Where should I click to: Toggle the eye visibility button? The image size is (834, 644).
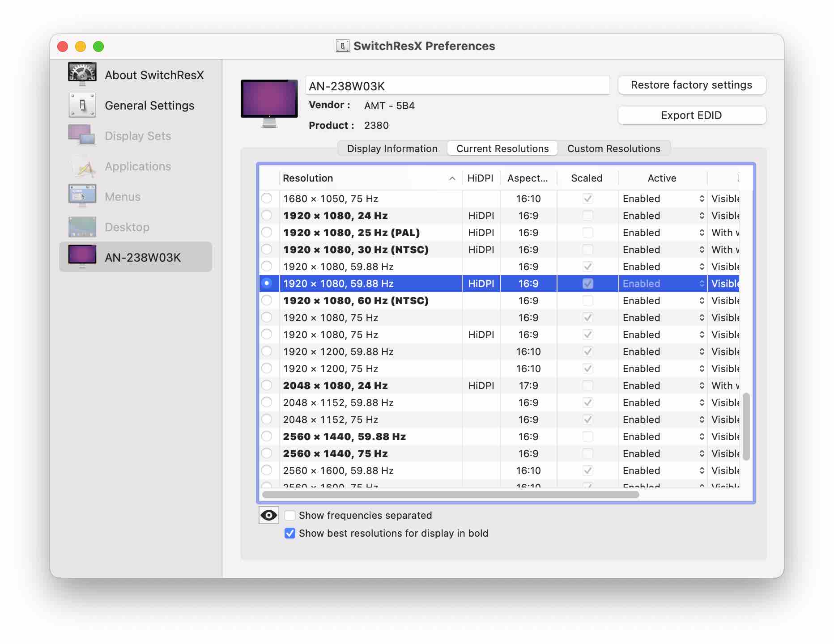pos(268,515)
